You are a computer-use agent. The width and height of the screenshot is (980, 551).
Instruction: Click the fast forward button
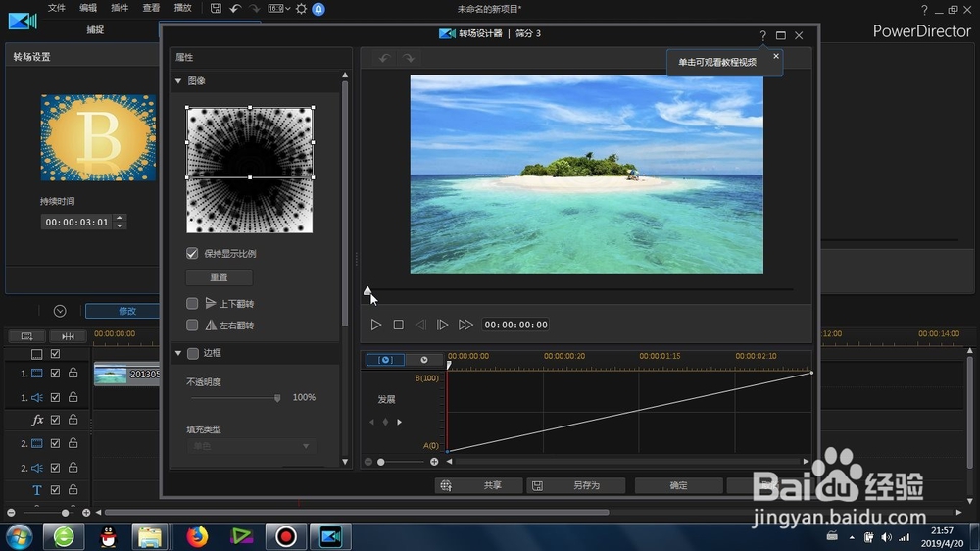[465, 325]
